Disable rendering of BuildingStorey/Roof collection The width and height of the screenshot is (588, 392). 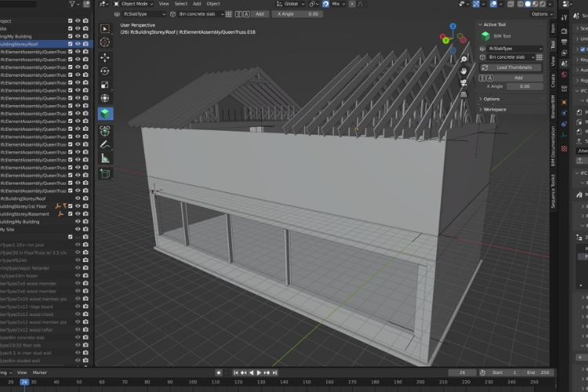86,44
